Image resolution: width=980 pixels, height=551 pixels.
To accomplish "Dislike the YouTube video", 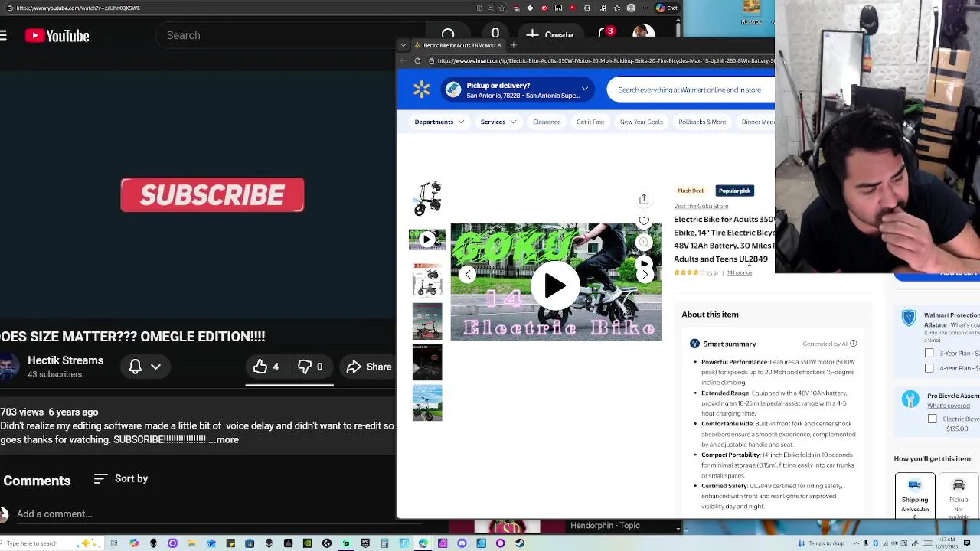I will pyautogui.click(x=311, y=367).
